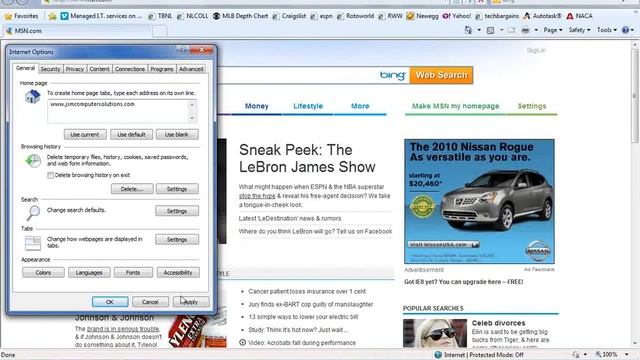Click the search magnifier icon in dialog
This screenshot has height=360, width=640.
point(33,212)
